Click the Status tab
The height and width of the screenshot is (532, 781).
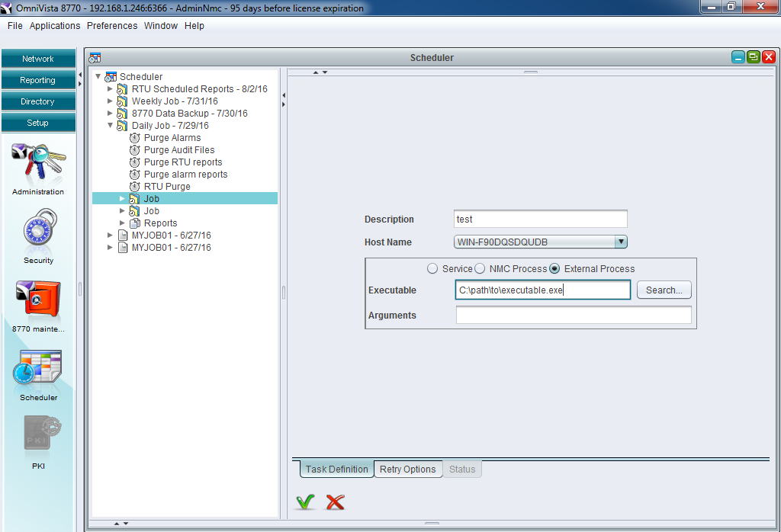(462, 470)
